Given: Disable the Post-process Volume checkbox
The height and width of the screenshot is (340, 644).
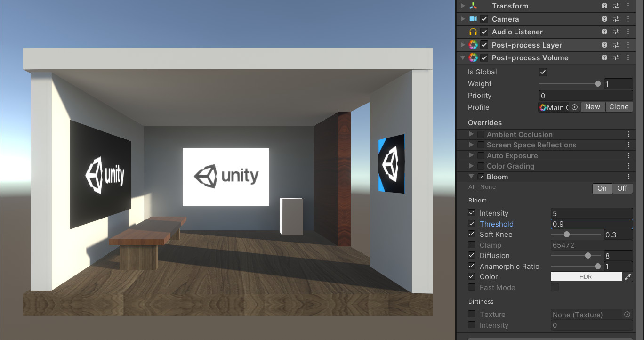Looking at the screenshot, I should coord(484,58).
